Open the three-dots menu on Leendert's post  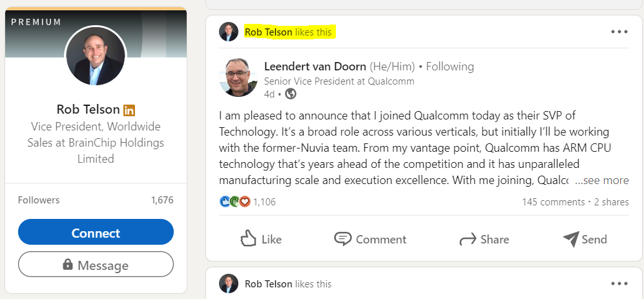click(619, 32)
